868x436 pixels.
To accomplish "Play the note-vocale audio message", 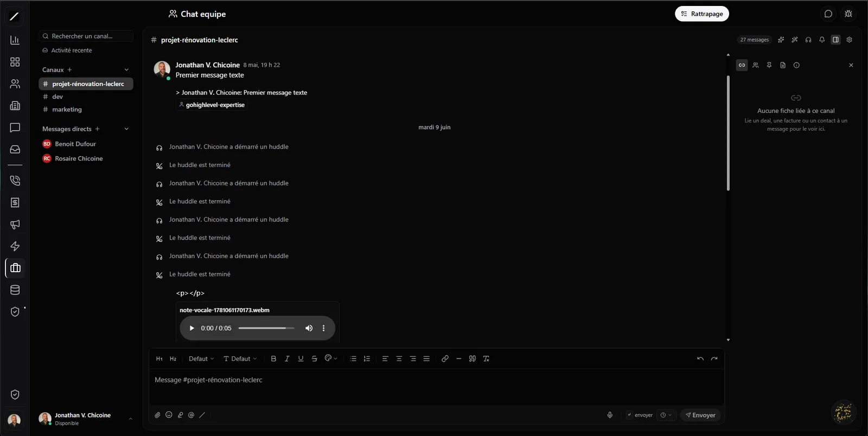I will (192, 328).
